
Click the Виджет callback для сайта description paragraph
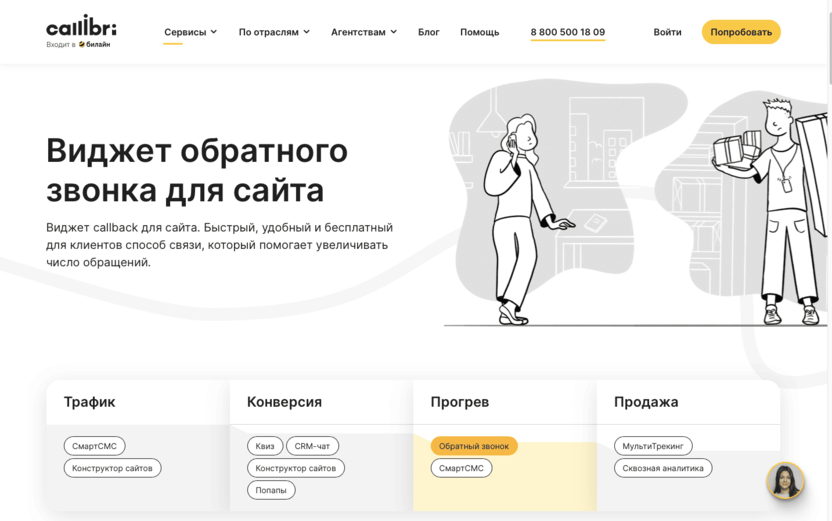220,245
